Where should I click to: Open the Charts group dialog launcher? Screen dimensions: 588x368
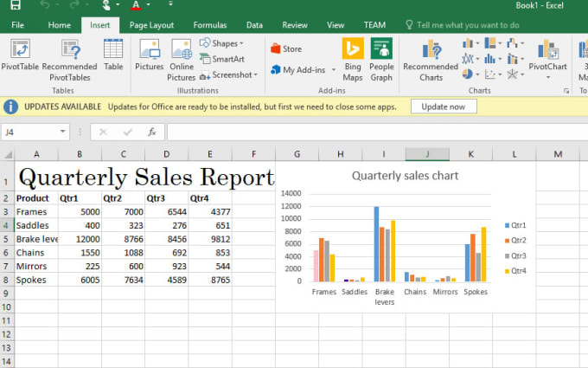pos(566,91)
